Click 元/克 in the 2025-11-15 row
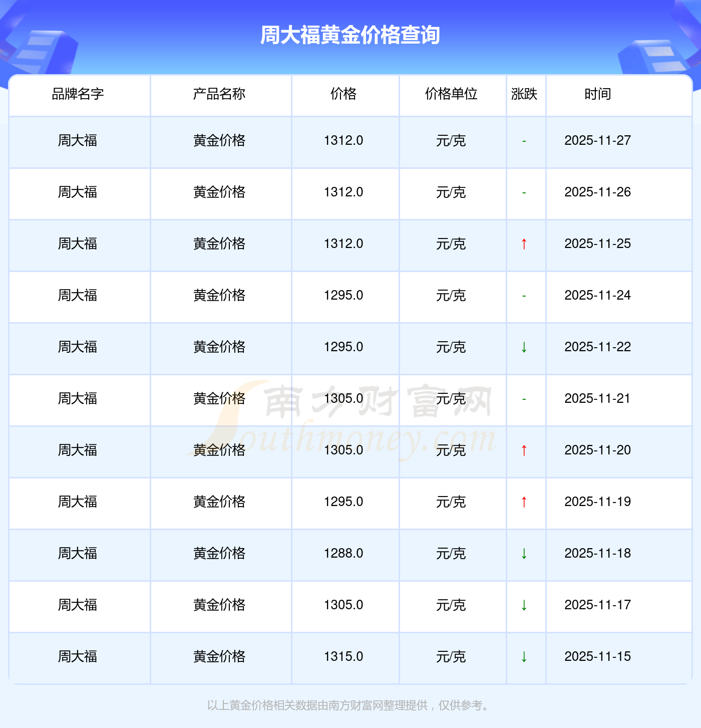 coord(451,657)
